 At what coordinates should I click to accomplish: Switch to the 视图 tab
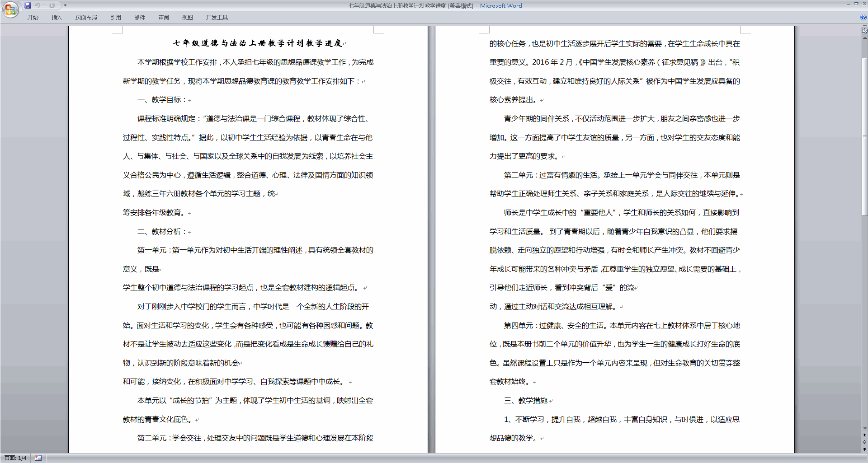(x=188, y=18)
